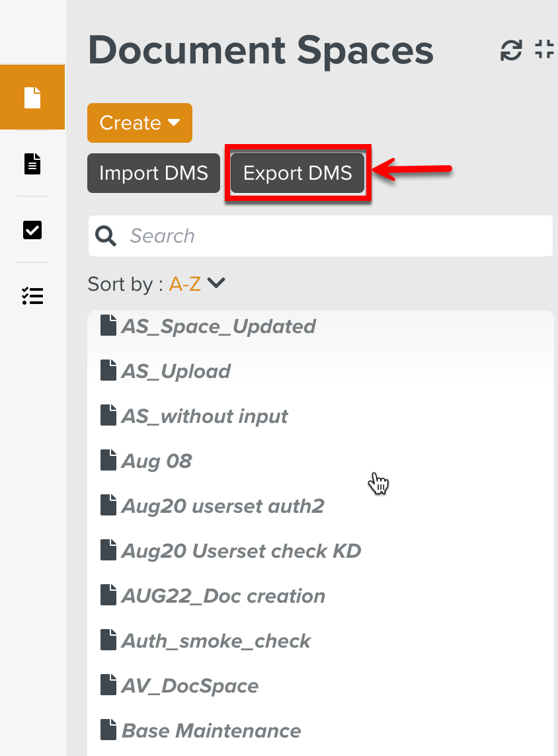This screenshot has width=558, height=756.
Task: Click the Import DMS button
Action: [153, 172]
